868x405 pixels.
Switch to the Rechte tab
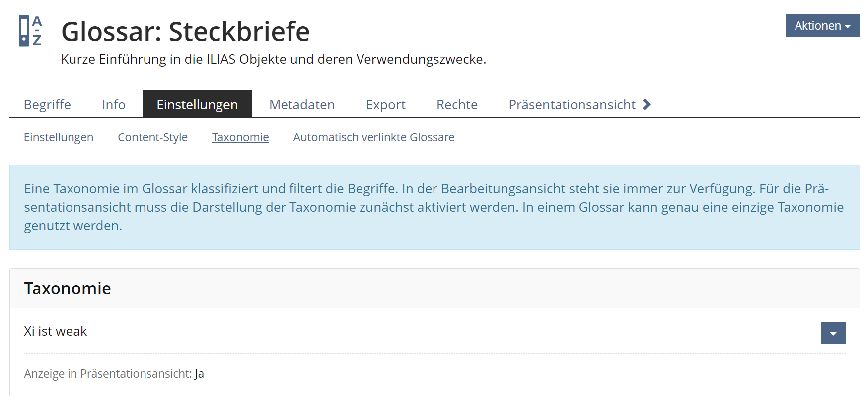click(457, 105)
